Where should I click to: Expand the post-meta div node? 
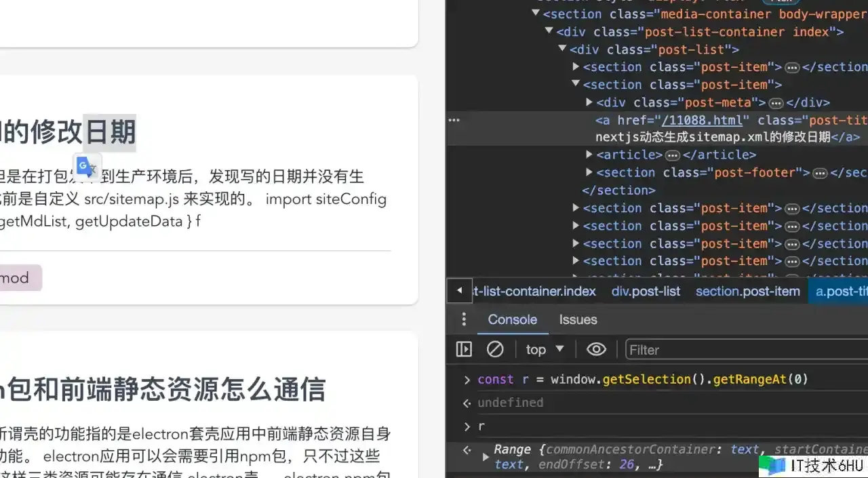coord(589,102)
